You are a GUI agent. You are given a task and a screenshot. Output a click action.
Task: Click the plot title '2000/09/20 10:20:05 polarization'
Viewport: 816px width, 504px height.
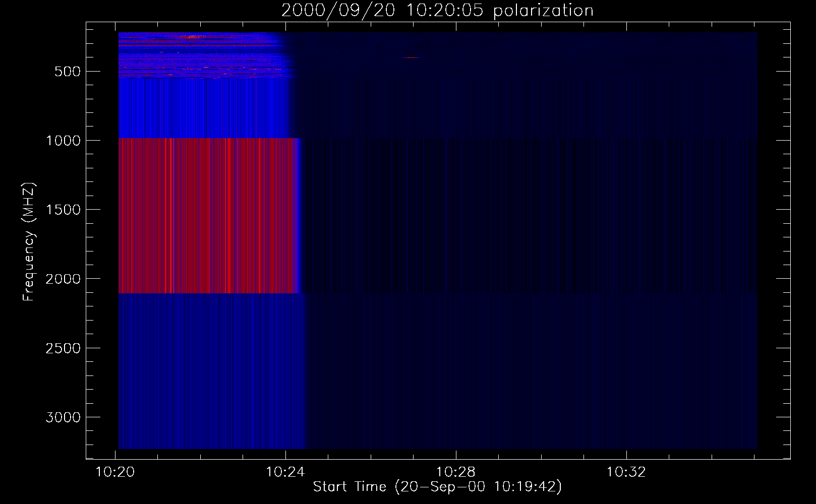(437, 10)
